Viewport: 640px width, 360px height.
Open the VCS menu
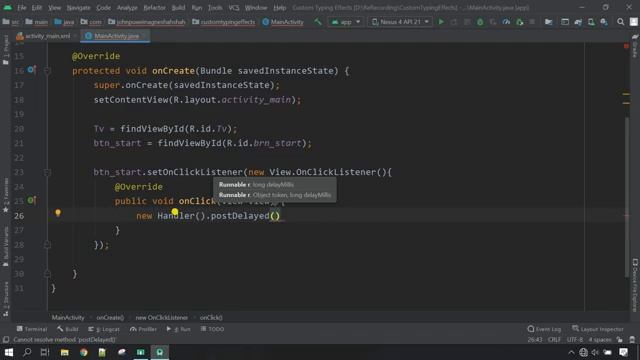tap(234, 7)
